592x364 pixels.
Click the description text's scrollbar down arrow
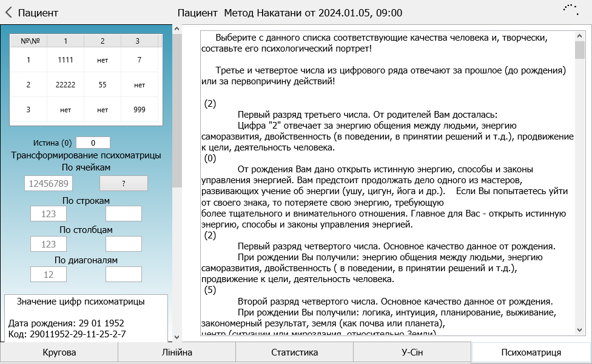tap(580, 329)
